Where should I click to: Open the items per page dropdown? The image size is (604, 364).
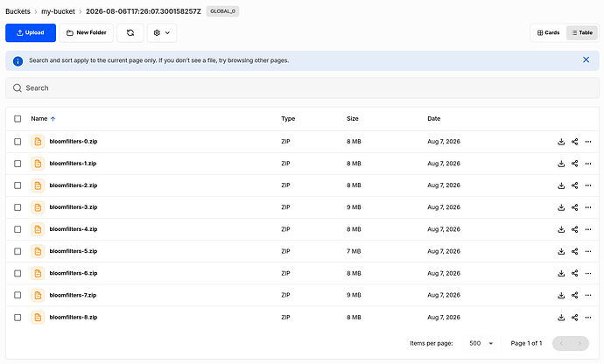coord(481,343)
